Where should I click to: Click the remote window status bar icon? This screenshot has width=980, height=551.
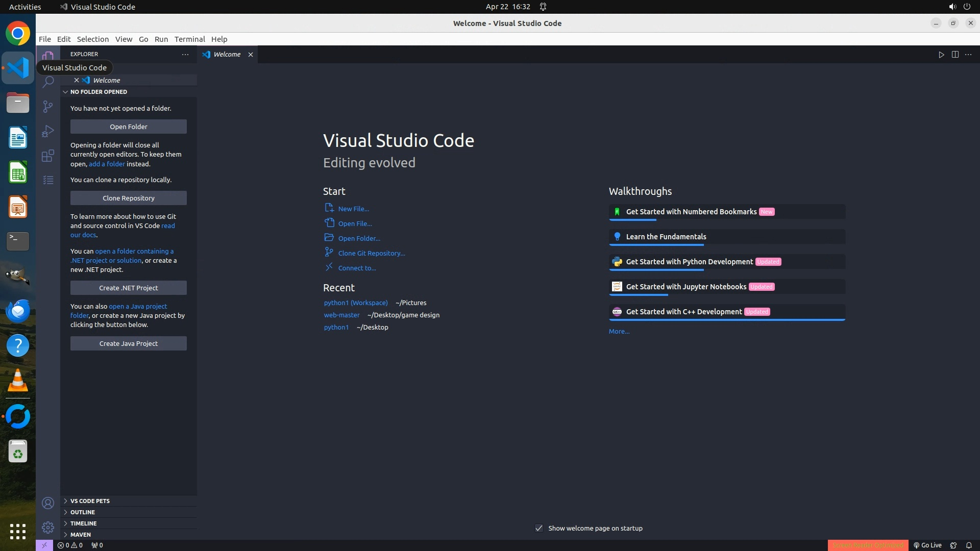[44, 545]
